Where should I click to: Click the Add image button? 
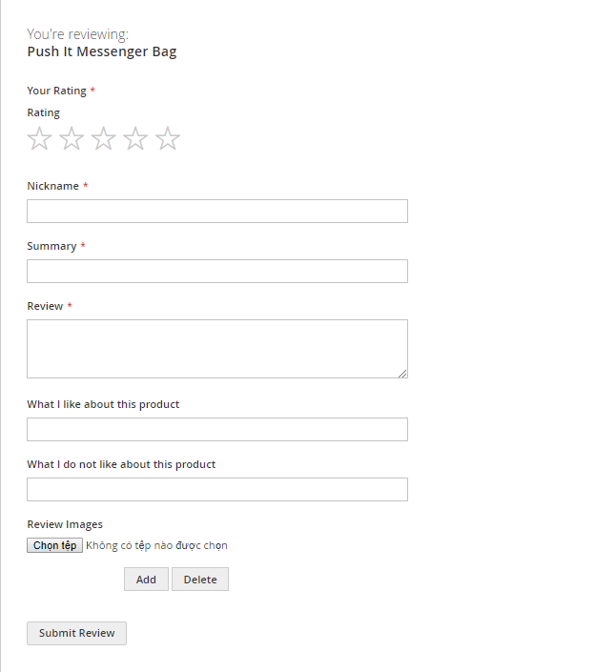[x=146, y=580]
